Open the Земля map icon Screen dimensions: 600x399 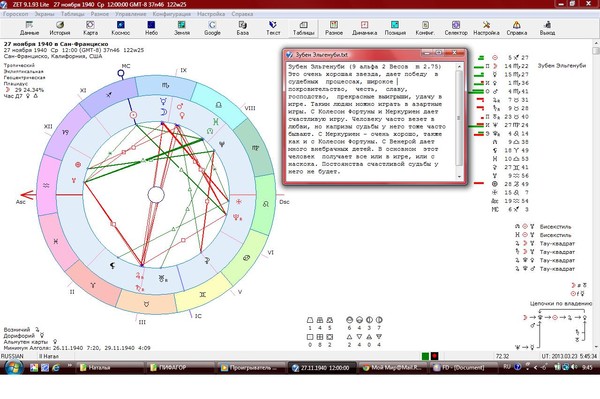click(x=182, y=28)
